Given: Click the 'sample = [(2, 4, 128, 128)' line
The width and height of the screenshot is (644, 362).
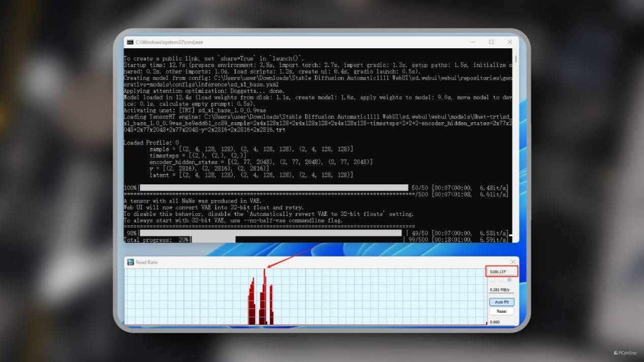Looking at the screenshot, I should [x=251, y=149].
